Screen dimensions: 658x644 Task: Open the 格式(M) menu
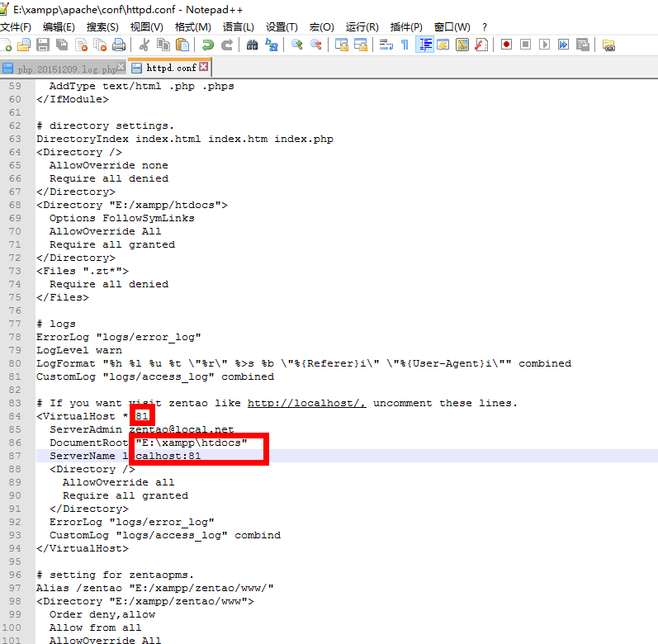click(193, 27)
